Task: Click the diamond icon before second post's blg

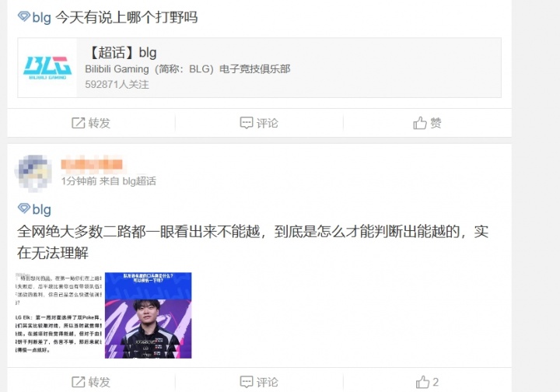Action: [23, 208]
